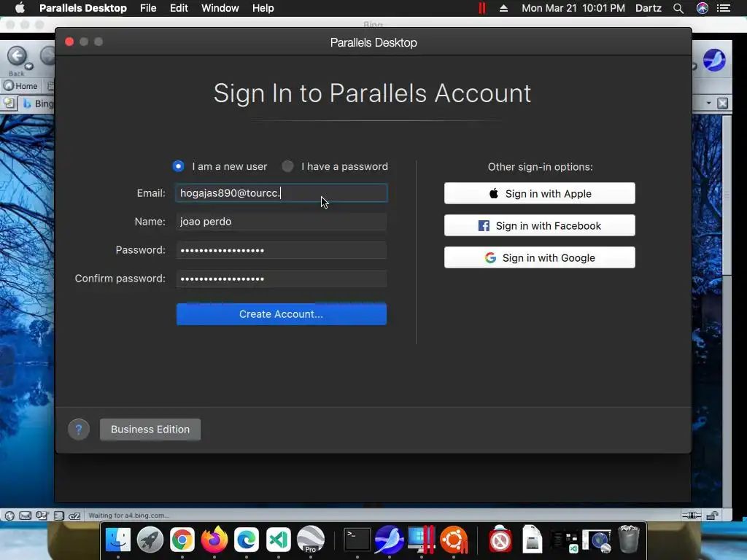Viewport: 747px width, 560px height.
Task: Open the disk image document in Dock
Action: point(532,540)
